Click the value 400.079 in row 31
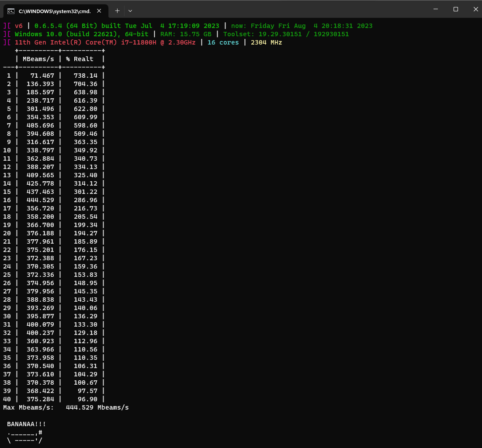This screenshot has height=448, width=482. click(40, 324)
